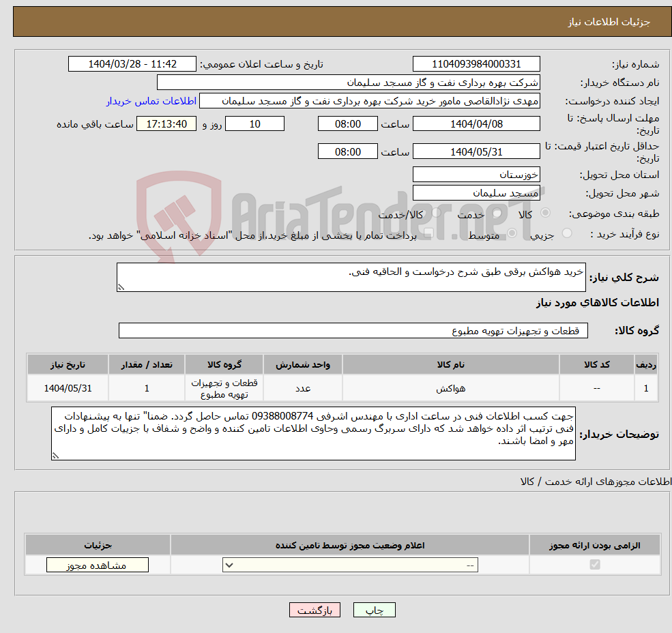
Task: Click the اطلاعات مجوزهای ارائه خدمت / کالا heading
Action: [x=596, y=482]
